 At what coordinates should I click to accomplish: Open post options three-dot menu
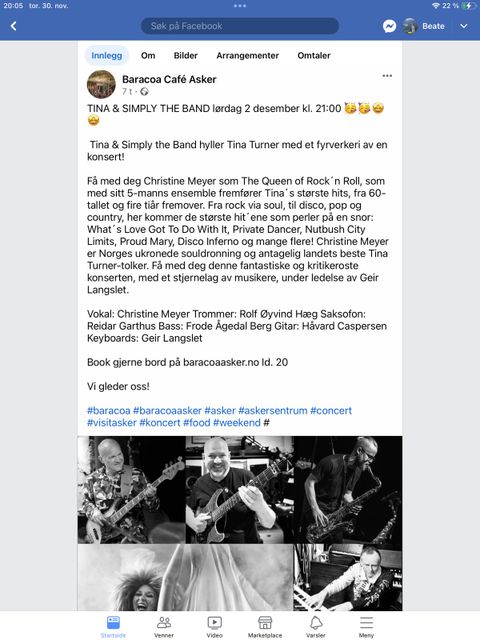387,76
